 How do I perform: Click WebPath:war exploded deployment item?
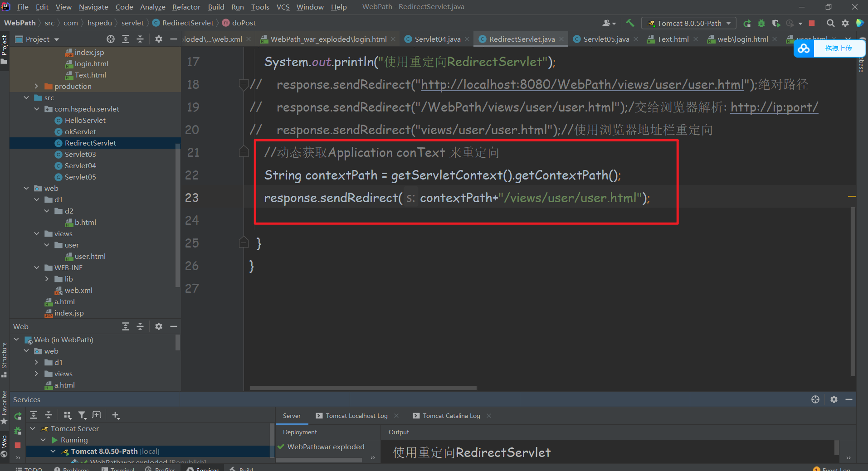321,447
